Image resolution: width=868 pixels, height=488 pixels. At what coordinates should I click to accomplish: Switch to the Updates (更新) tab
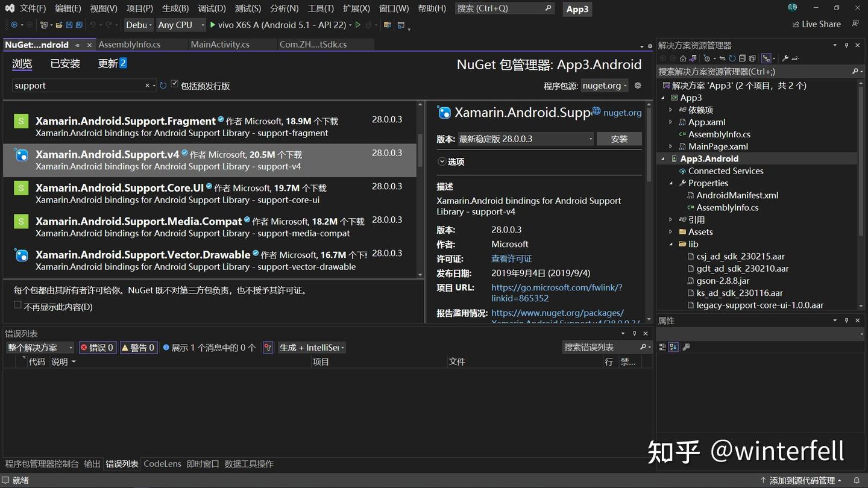(x=112, y=63)
